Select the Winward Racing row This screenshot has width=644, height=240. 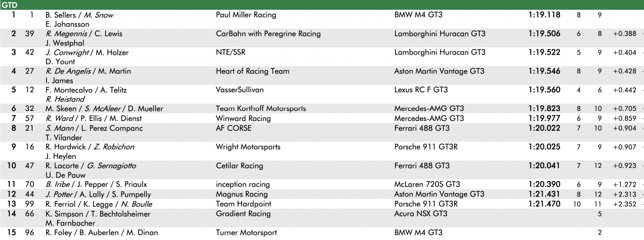322,118
